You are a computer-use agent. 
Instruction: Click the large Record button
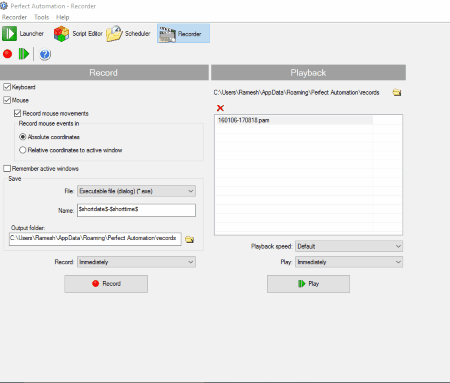coord(106,284)
